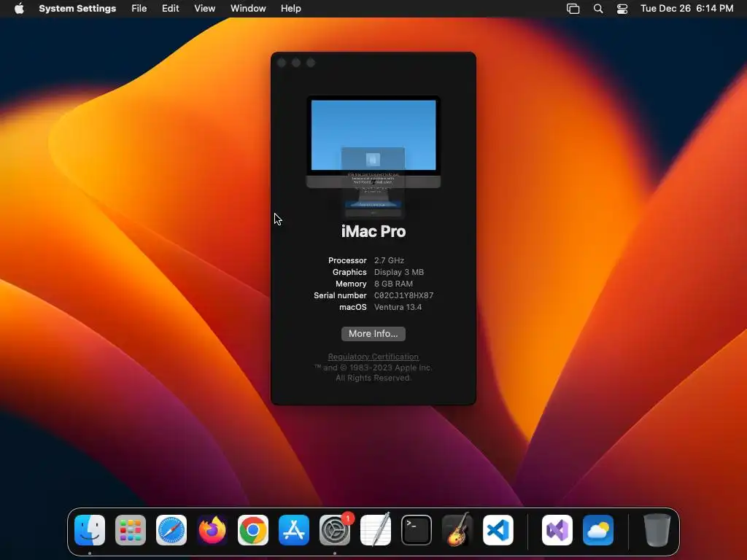Open the App Store Dock icon
This screenshot has width=747, height=560.
(x=294, y=530)
